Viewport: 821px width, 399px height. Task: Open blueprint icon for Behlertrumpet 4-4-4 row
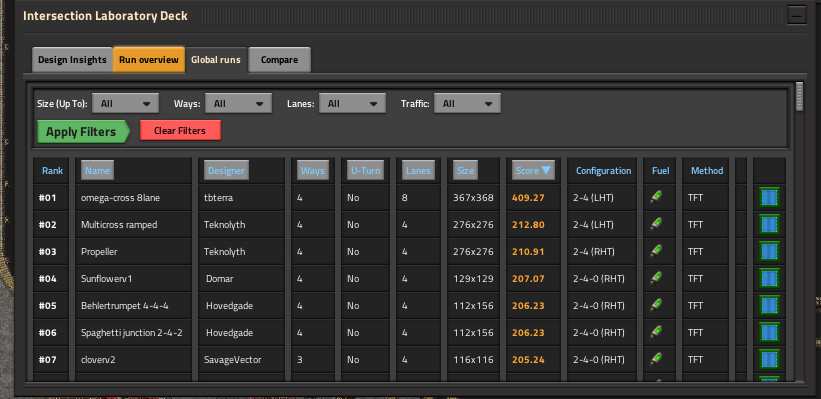pos(769,305)
